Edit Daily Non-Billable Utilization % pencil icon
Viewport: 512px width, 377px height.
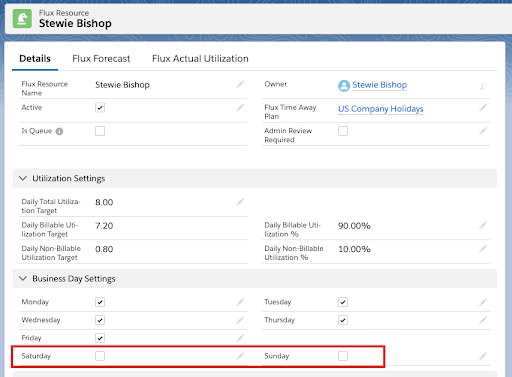click(x=483, y=249)
